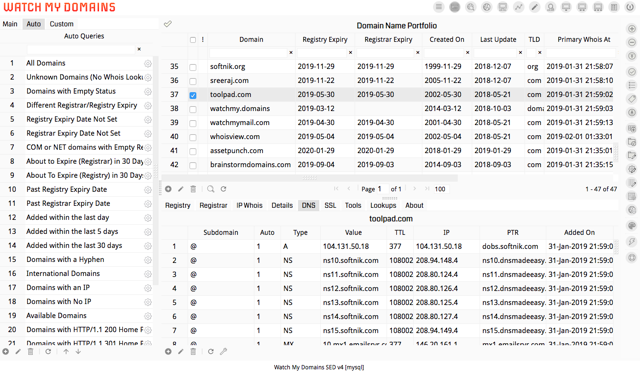The image size is (640, 373).
Task: Click the edit pencil below the domain table
Action: (180, 189)
